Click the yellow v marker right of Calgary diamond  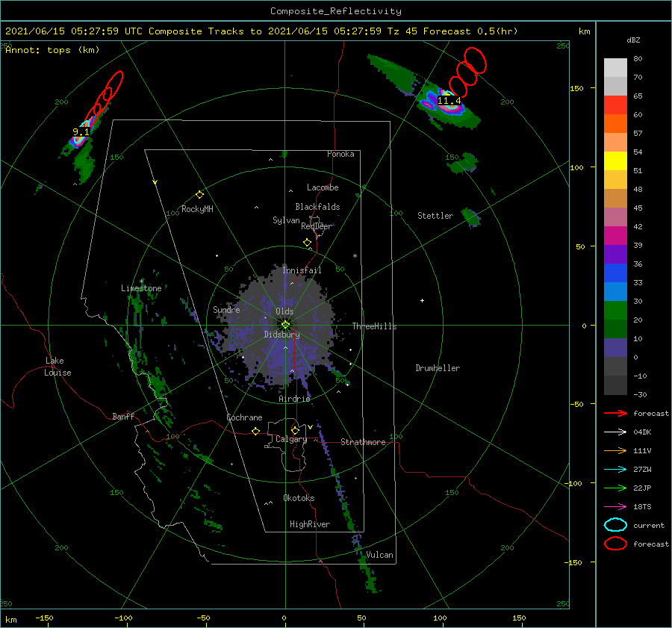point(310,427)
